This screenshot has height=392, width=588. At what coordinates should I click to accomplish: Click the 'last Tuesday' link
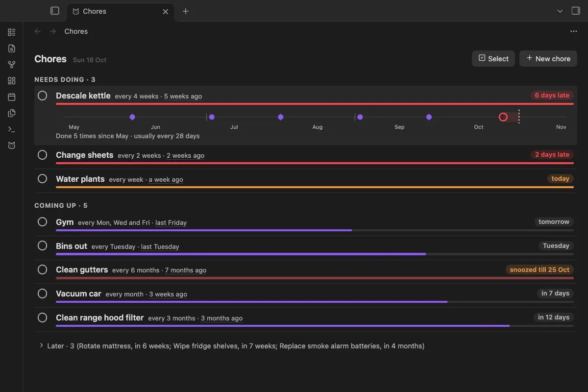tap(160, 246)
